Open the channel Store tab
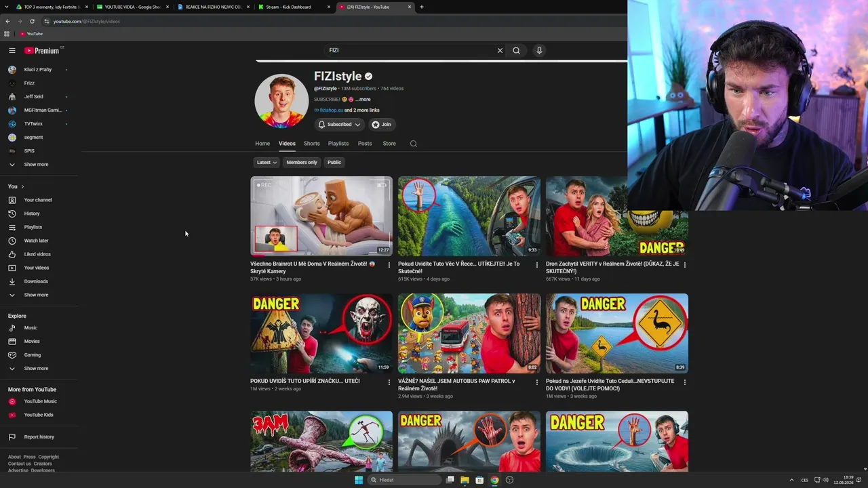868x488 pixels. [x=389, y=144]
